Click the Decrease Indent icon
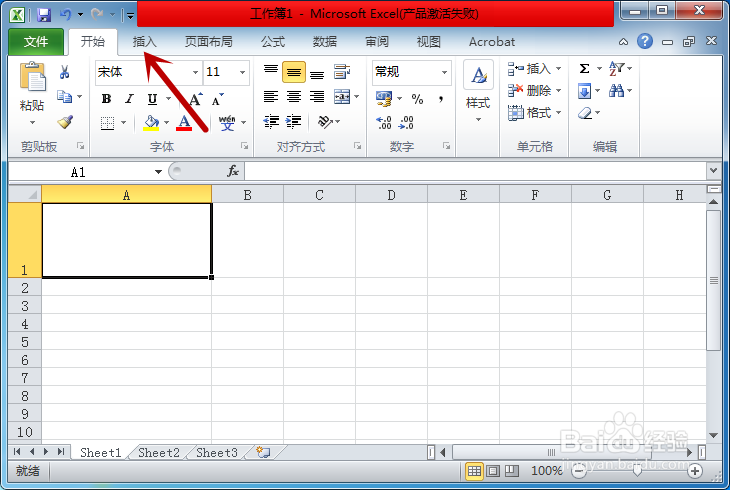This screenshot has width=730, height=490. tap(271, 122)
